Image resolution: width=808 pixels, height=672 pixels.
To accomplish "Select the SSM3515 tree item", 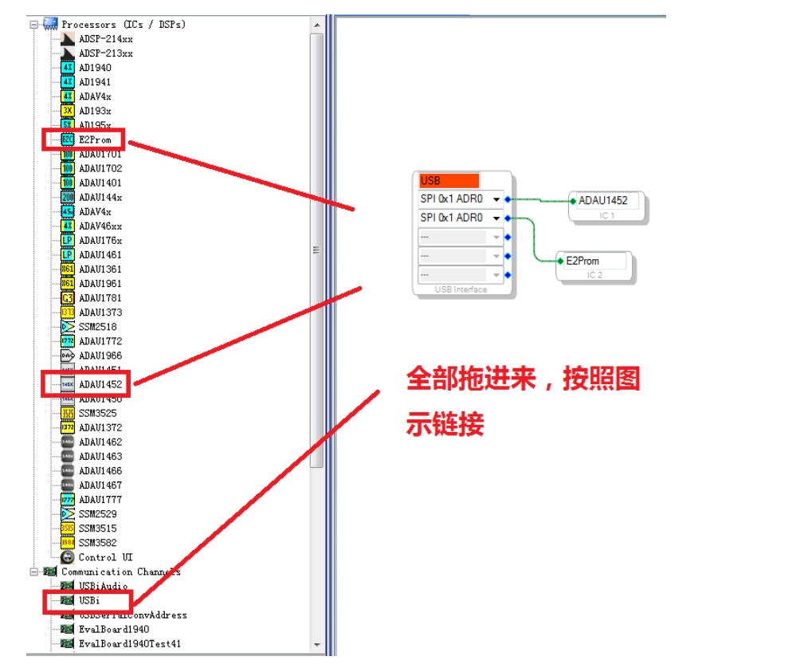I will point(98,529).
